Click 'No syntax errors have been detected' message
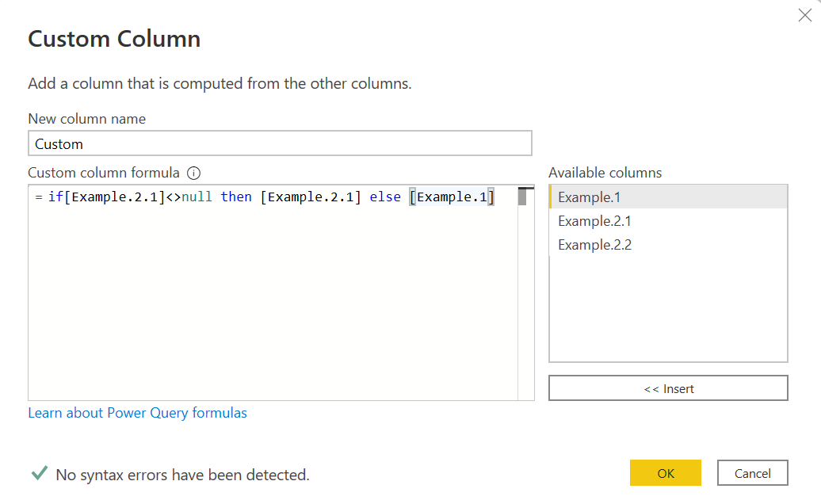The image size is (821, 504). 183,475
